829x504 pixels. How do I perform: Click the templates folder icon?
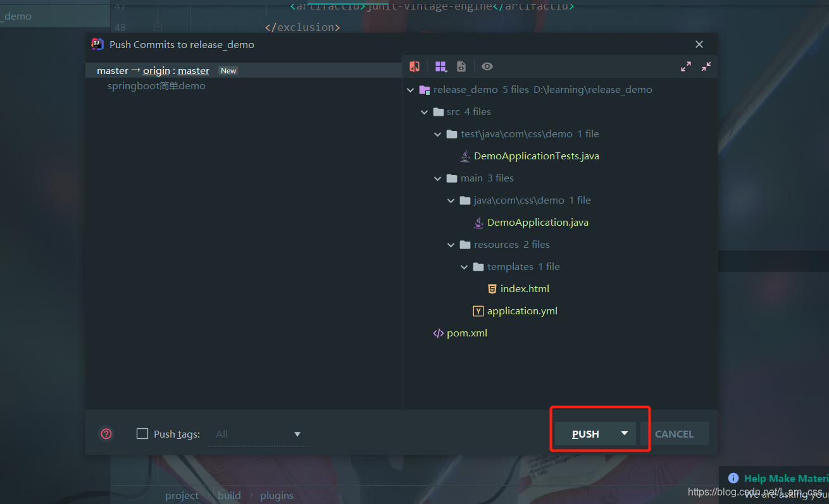[478, 267]
